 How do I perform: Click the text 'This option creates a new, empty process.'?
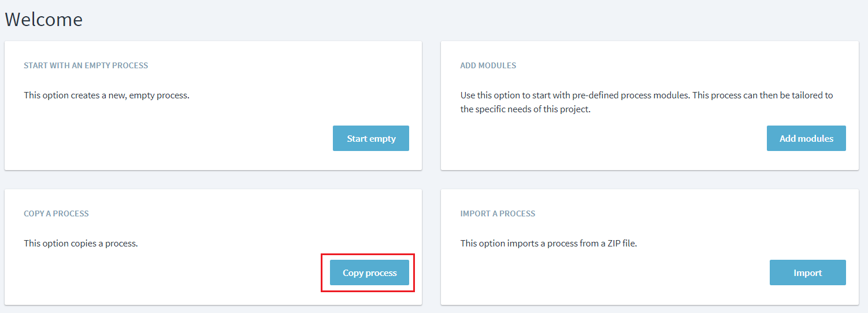tap(106, 95)
